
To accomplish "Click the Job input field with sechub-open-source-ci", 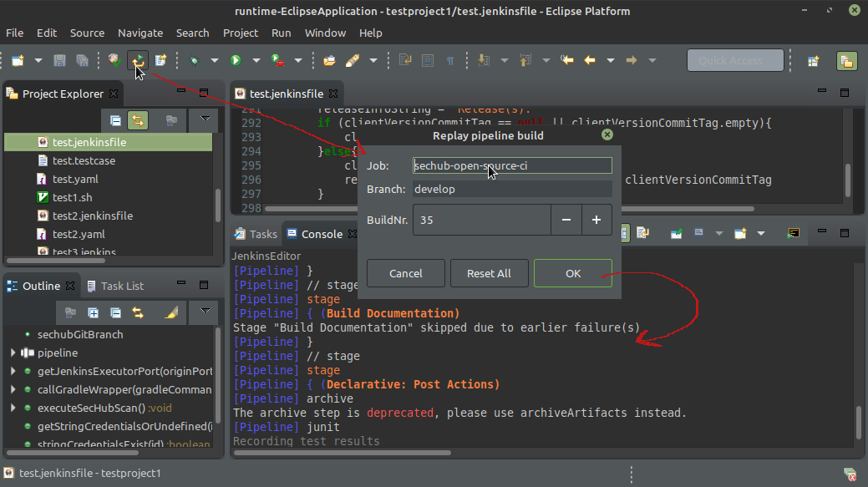I will tap(512, 165).
